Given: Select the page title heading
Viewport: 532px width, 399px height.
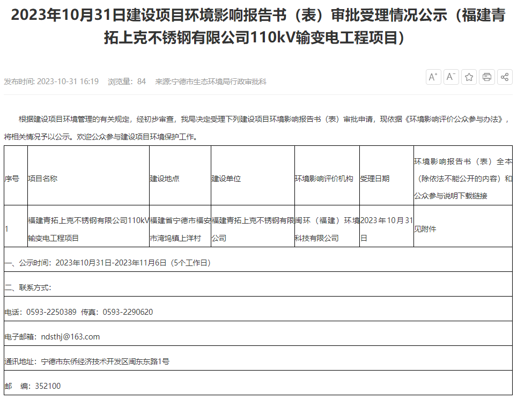Looking at the screenshot, I should pyautogui.click(x=258, y=26).
